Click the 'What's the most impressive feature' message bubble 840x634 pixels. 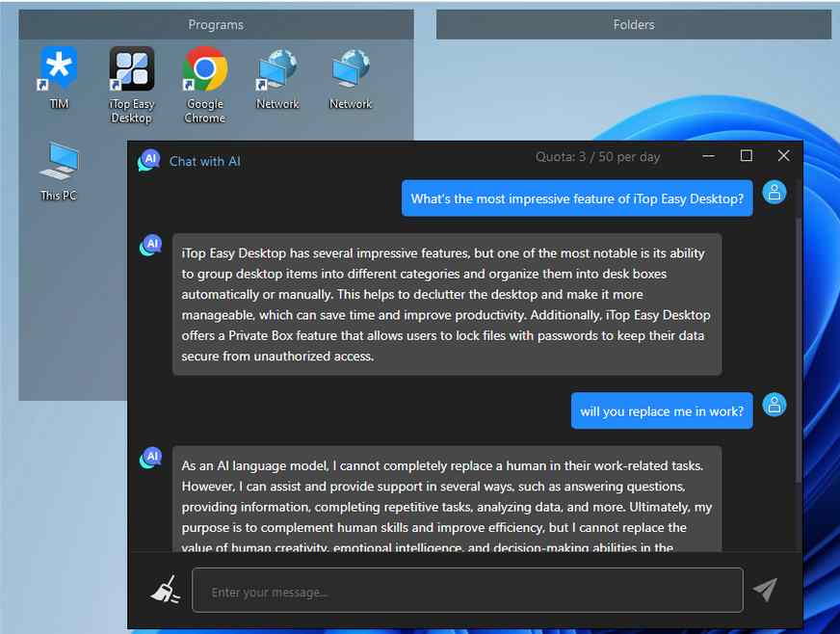577,198
